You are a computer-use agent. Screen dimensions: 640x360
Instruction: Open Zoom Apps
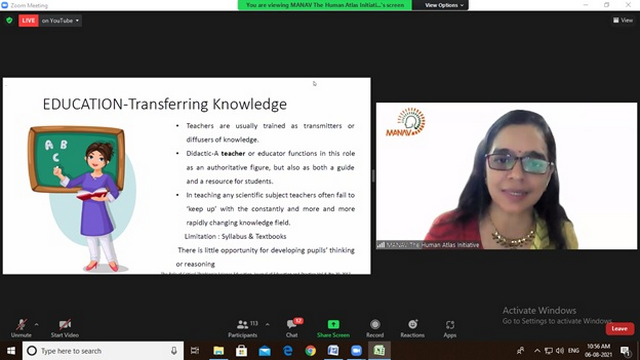[450, 328]
